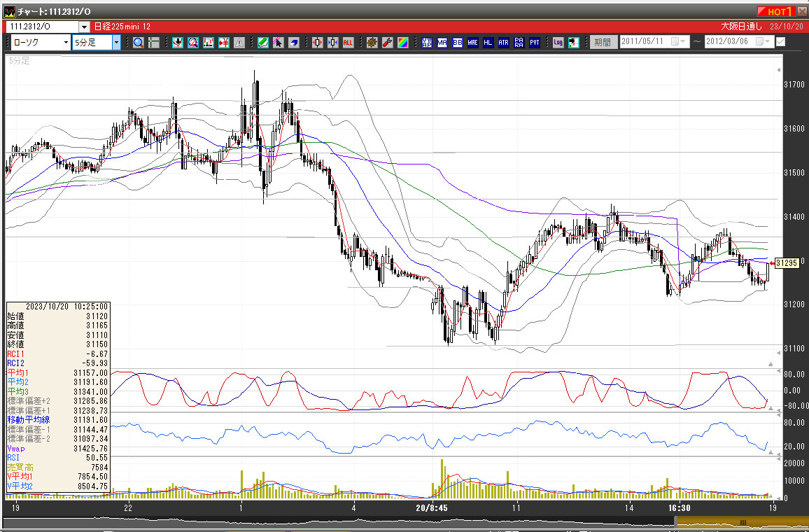
Task: Open the rainbow color settings icon
Action: 403,42
